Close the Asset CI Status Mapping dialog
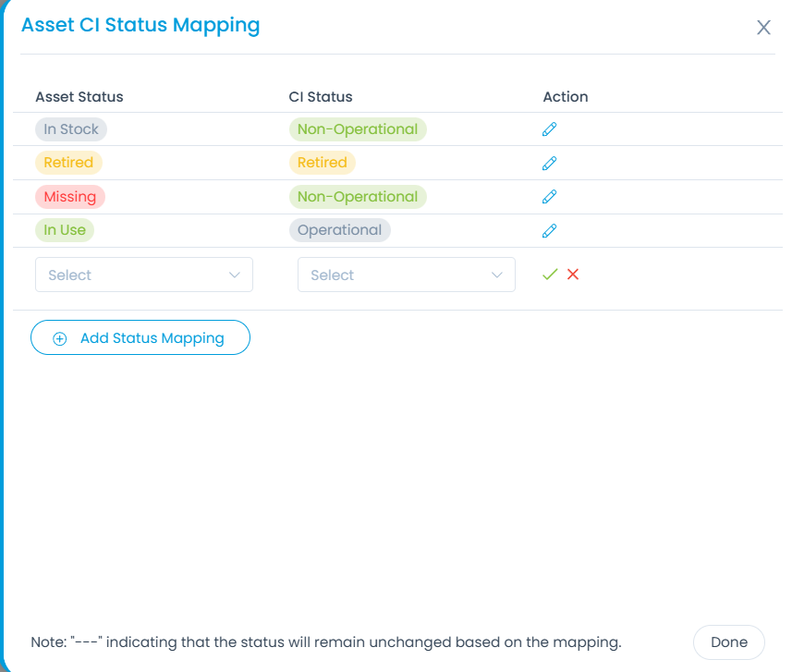Image resolution: width=792 pixels, height=672 pixels. [x=763, y=27]
